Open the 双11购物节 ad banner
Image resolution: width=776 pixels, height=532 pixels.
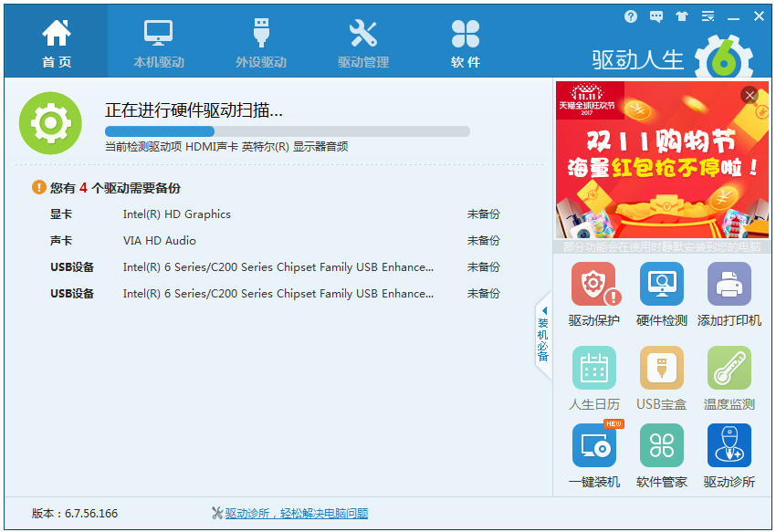pyautogui.click(x=662, y=160)
